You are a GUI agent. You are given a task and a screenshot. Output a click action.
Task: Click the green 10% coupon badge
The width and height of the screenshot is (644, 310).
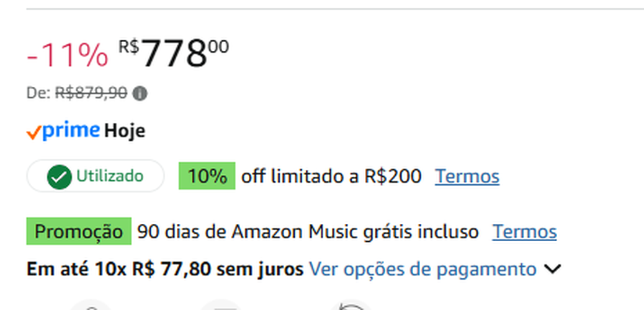tap(207, 176)
